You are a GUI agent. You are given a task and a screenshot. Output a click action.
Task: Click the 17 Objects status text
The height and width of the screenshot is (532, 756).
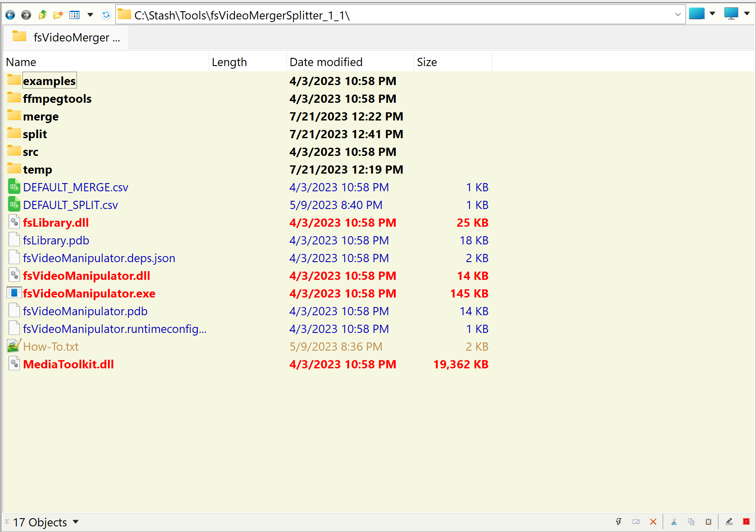pos(40,522)
